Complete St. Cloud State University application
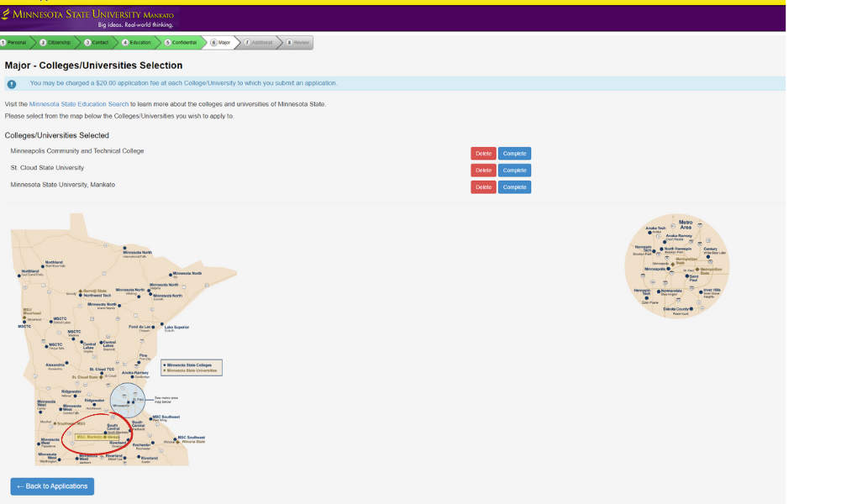The width and height of the screenshot is (857, 504). click(x=514, y=171)
